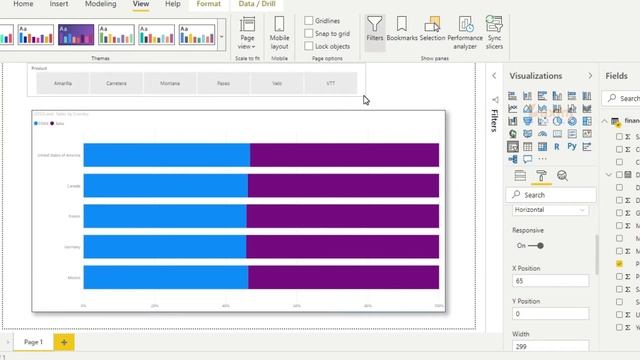Select the Map globe visual
Image resolution: width=640 pixels, height=360 pixels.
pyautogui.click(x=512, y=134)
